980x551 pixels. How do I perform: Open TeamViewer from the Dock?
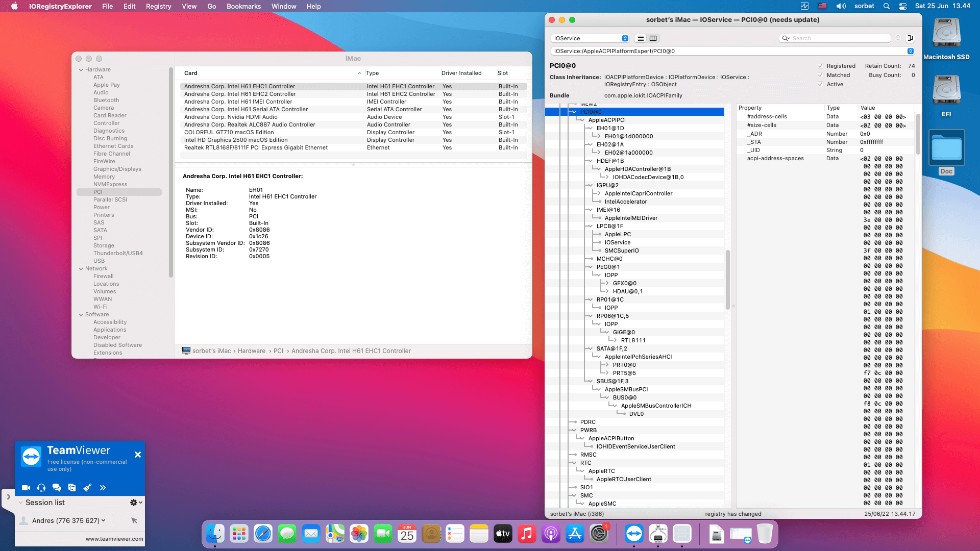pos(634,534)
